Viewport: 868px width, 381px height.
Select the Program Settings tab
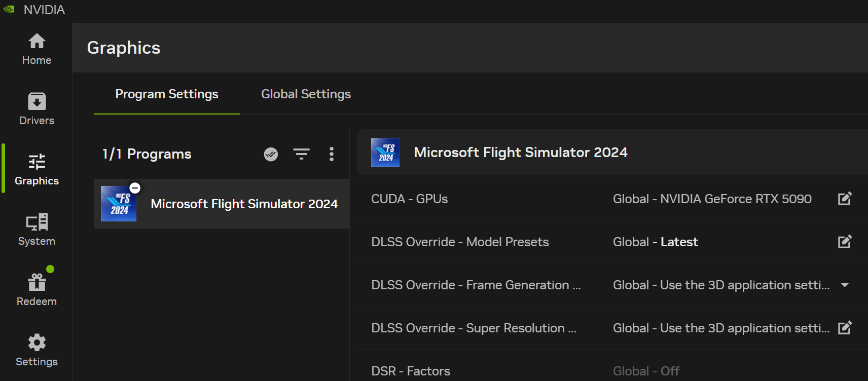click(166, 94)
